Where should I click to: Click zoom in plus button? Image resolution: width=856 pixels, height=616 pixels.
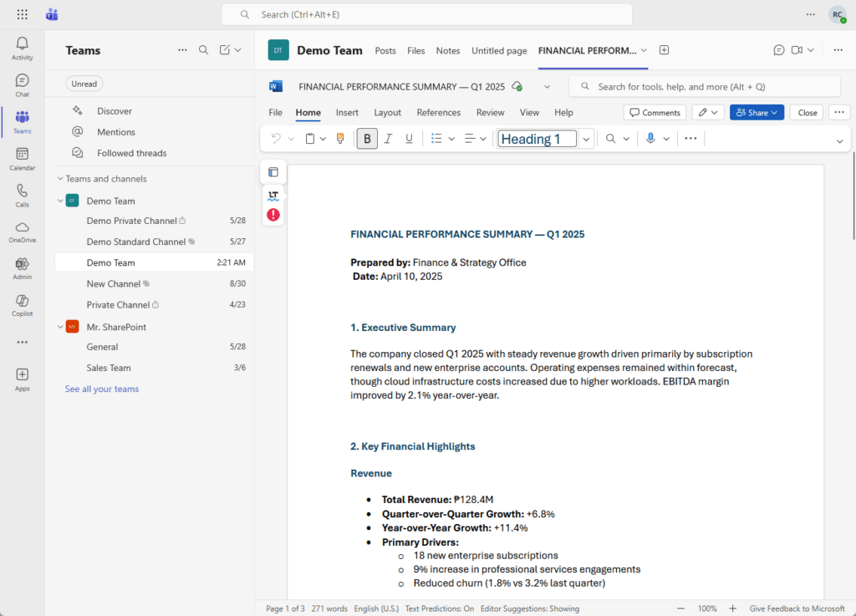pyautogui.click(x=732, y=609)
